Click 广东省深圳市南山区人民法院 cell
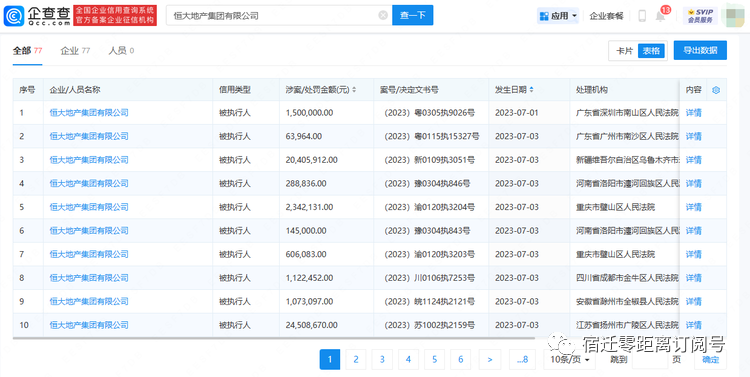 [627, 113]
